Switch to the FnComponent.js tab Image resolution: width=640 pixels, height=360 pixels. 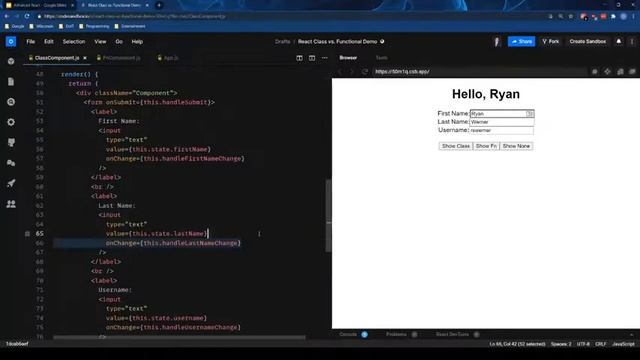(x=119, y=58)
